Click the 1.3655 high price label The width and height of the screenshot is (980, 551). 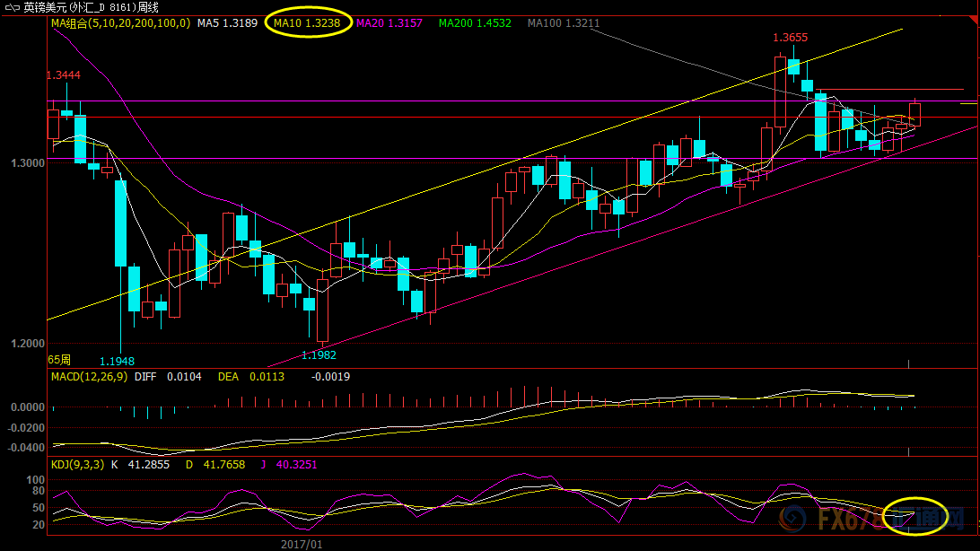[790, 38]
